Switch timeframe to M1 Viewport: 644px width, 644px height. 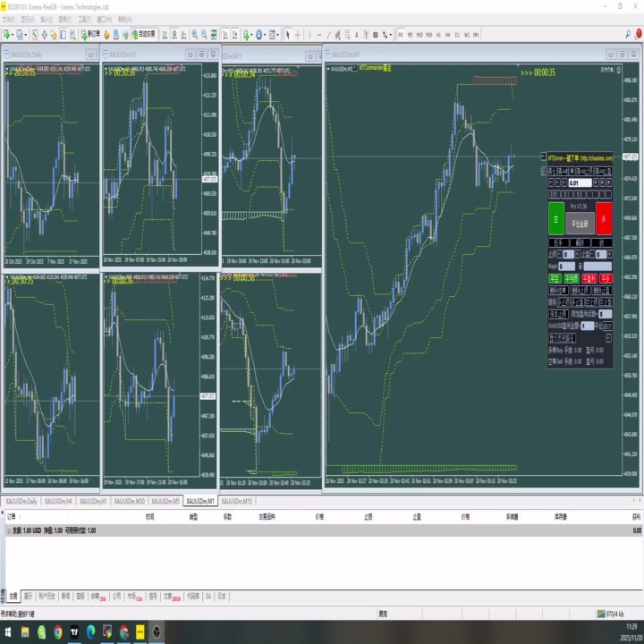pyautogui.click(x=401, y=35)
